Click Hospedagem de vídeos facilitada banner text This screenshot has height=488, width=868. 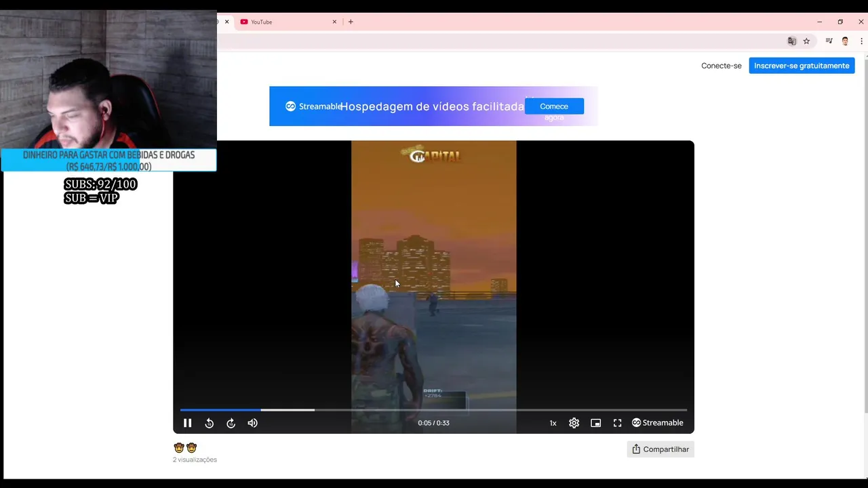point(432,106)
